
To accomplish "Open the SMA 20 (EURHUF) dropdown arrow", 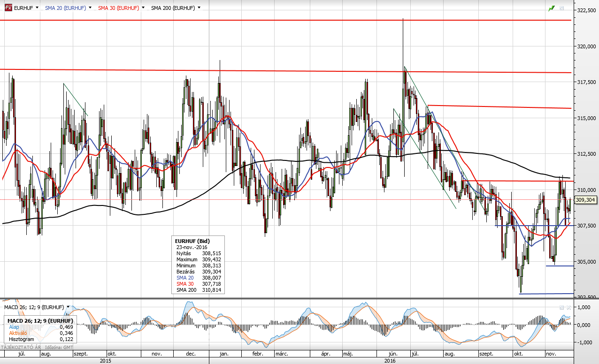I will pos(89,8).
